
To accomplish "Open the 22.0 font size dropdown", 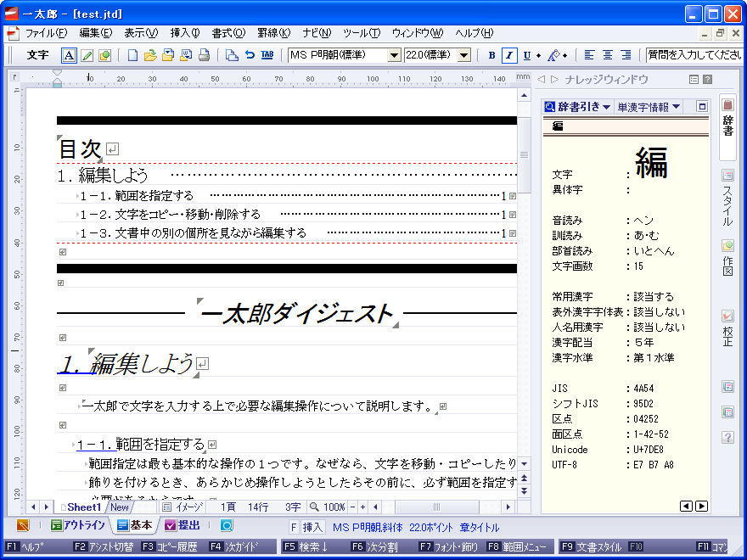I will [464, 55].
